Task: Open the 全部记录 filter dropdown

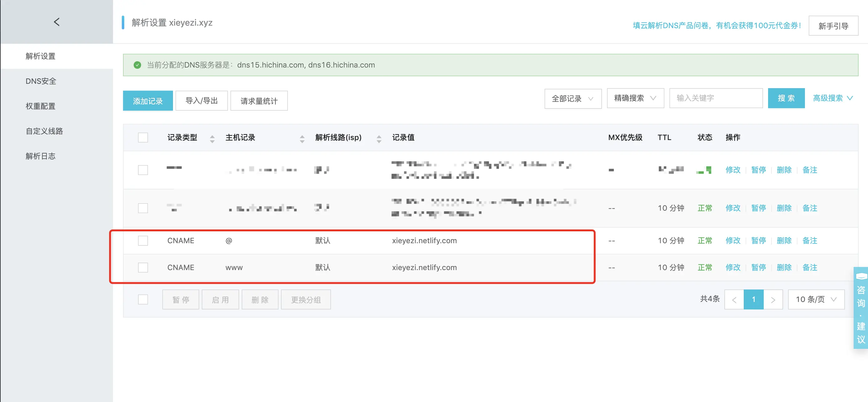Action: point(573,98)
